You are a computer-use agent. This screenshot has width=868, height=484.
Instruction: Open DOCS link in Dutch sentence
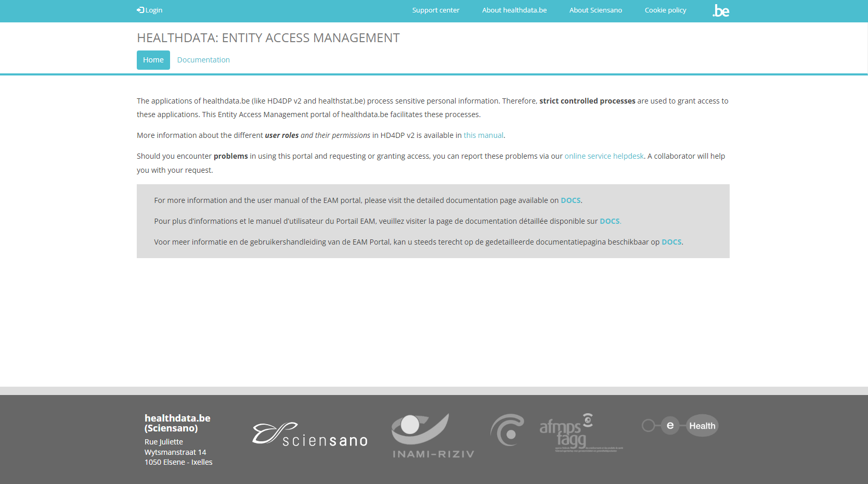pyautogui.click(x=671, y=242)
